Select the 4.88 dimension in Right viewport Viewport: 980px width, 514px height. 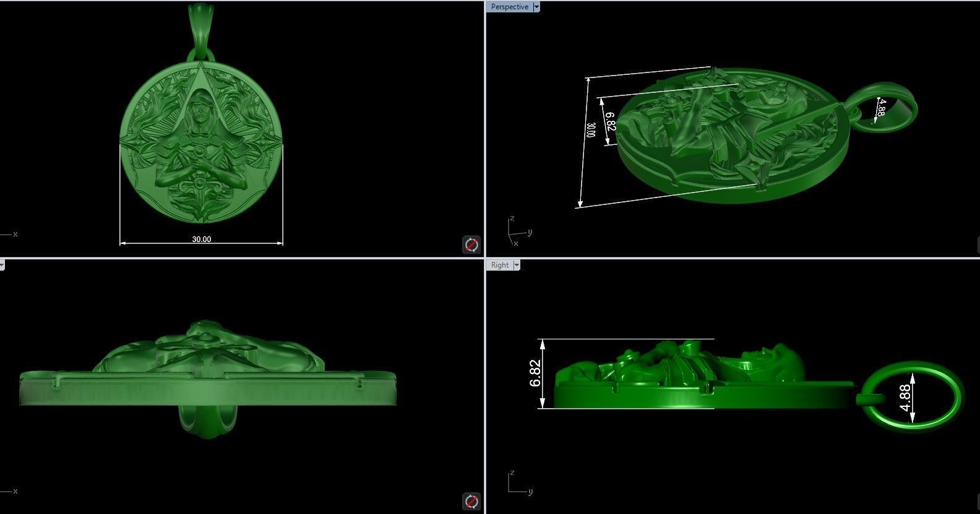point(905,398)
